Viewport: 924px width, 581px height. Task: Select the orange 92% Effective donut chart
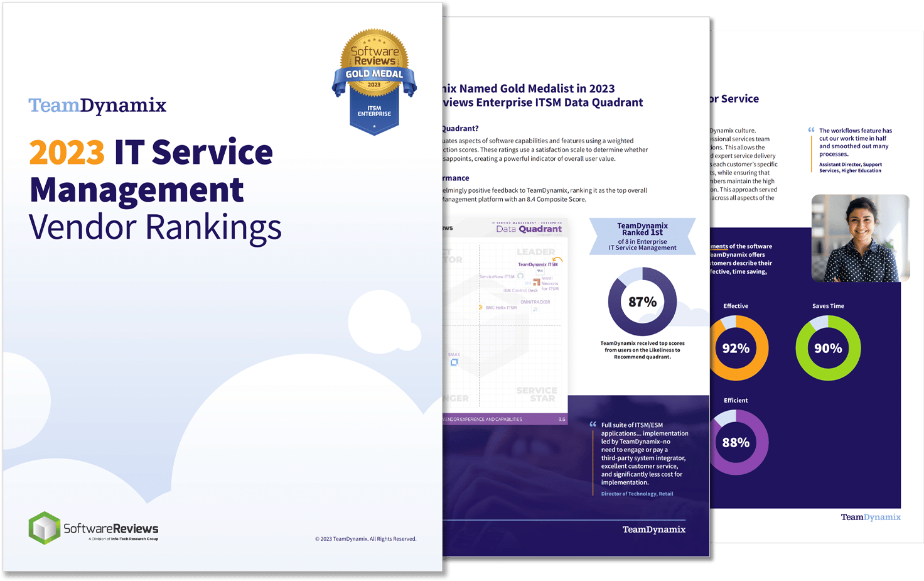pos(736,348)
